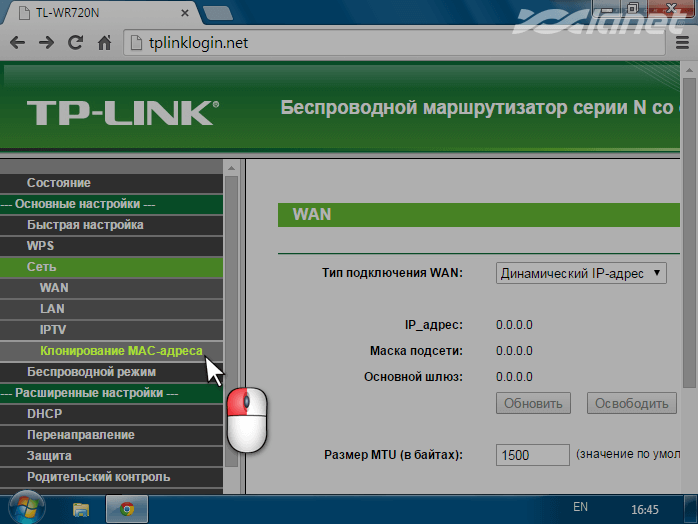This screenshot has height=524, width=698.
Task: Go to the browser home page
Action: tap(104, 43)
